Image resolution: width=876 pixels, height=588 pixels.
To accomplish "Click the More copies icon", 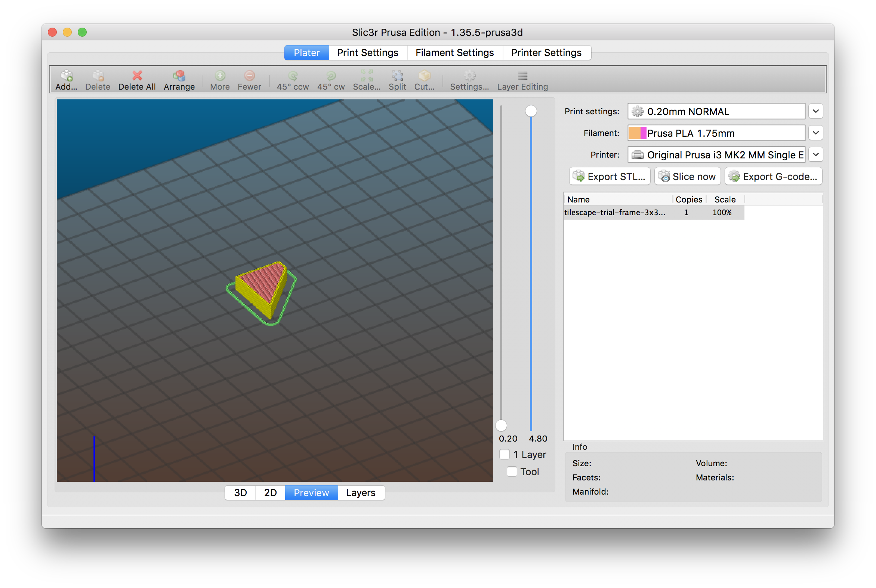I will point(220,76).
